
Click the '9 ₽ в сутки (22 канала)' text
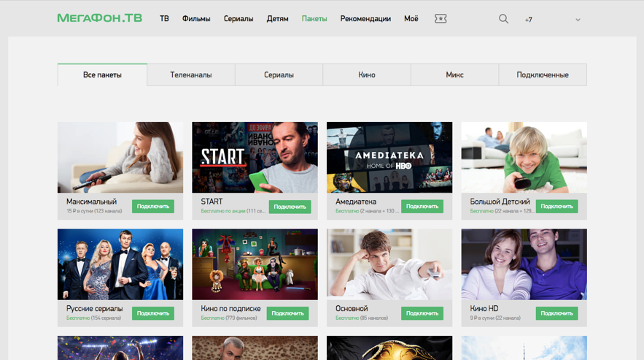pos(495,318)
